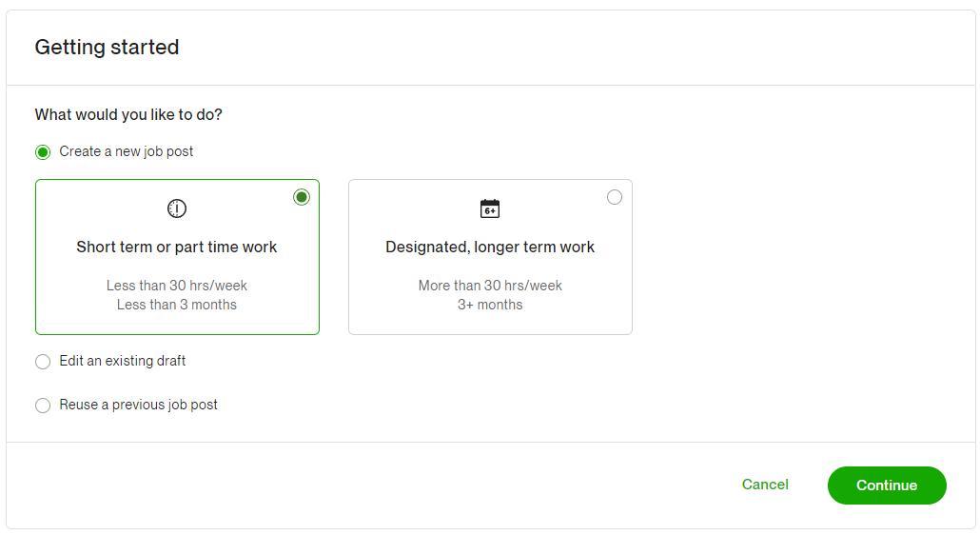980x535 pixels.
Task: Click the "Designated, longer term work" title
Action: 490,247
